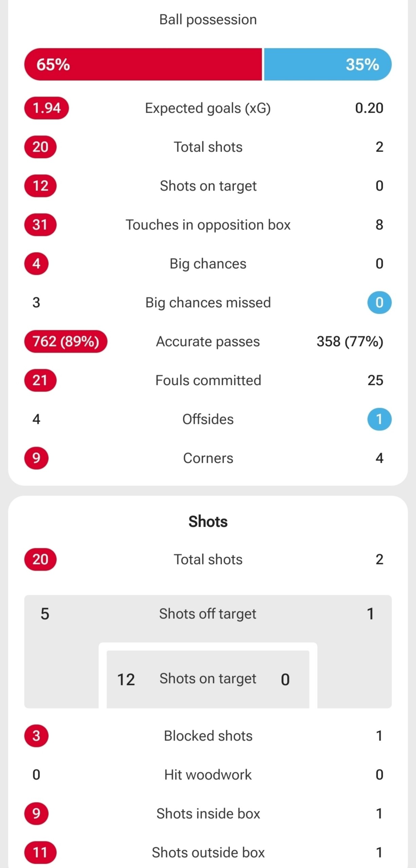The height and width of the screenshot is (868, 416).
Task: Tap the red 31 touches badge
Action: click(40, 225)
